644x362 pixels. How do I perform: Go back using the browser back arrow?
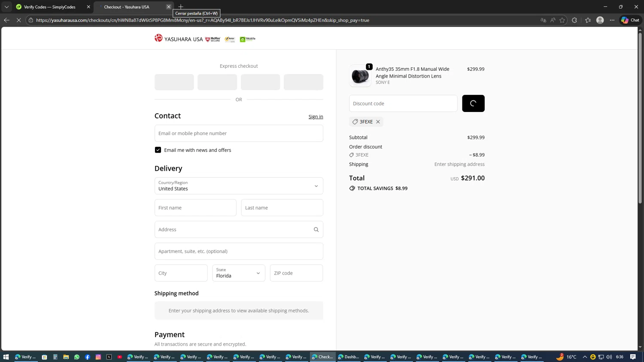click(6, 20)
